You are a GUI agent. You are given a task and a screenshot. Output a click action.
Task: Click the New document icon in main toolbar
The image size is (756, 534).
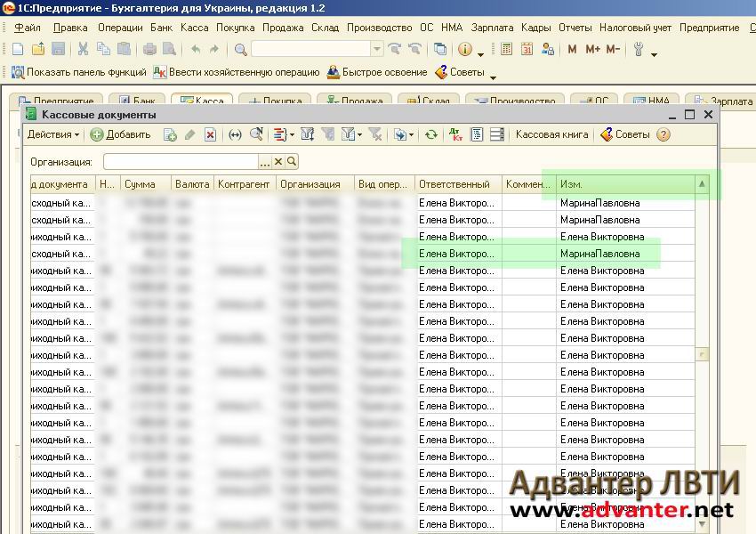[18, 49]
